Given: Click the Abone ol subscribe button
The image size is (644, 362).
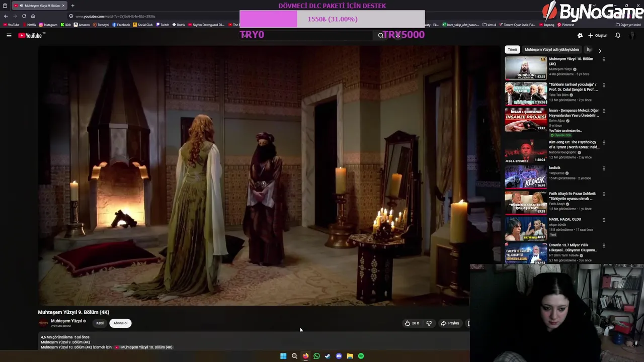Looking at the screenshot, I should point(120,323).
